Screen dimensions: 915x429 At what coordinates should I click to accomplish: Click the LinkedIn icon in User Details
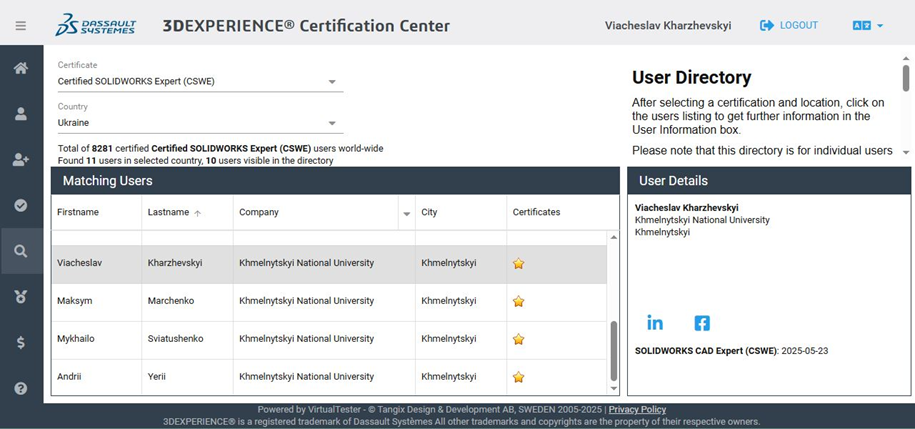coord(655,323)
